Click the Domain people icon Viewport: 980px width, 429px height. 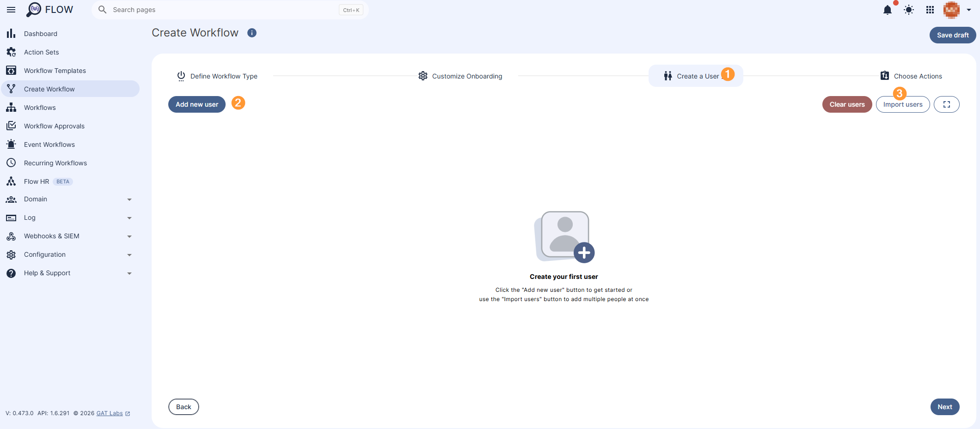11,199
